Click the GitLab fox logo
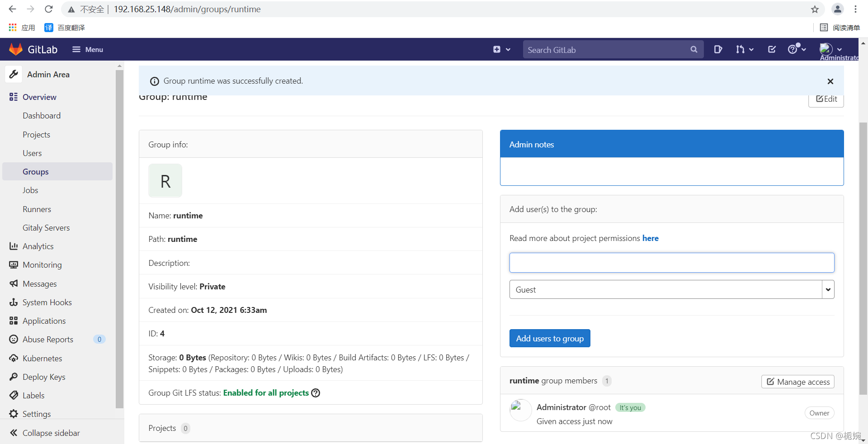 pos(16,49)
